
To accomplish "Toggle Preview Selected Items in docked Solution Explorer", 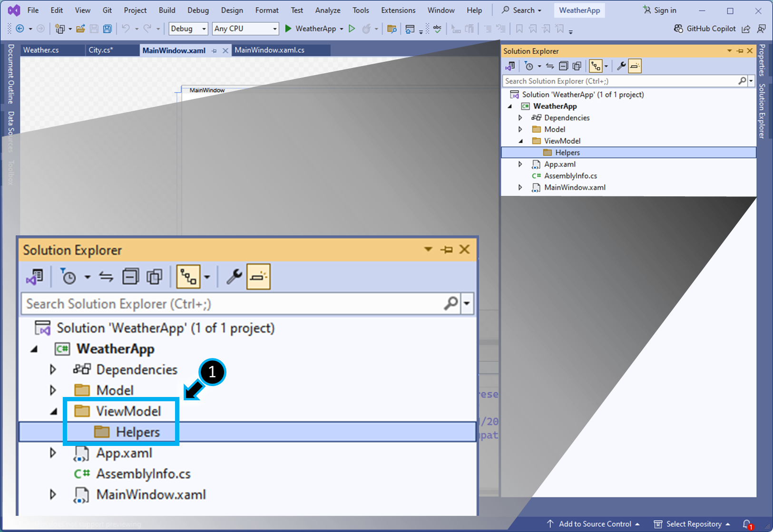I will 635,66.
